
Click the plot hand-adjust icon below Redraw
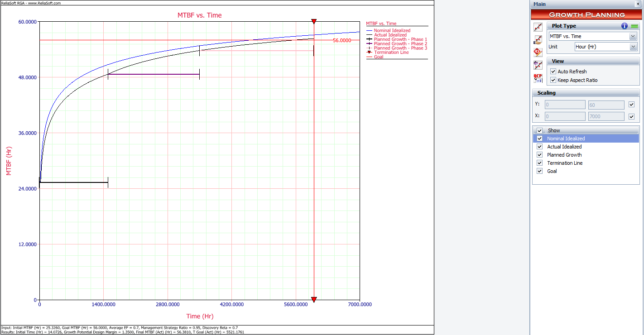tap(538, 40)
